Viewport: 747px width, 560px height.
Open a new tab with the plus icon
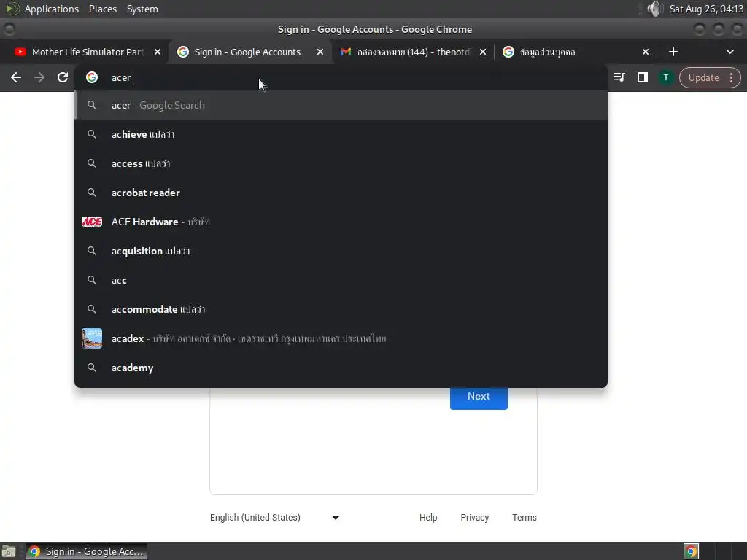tap(673, 52)
